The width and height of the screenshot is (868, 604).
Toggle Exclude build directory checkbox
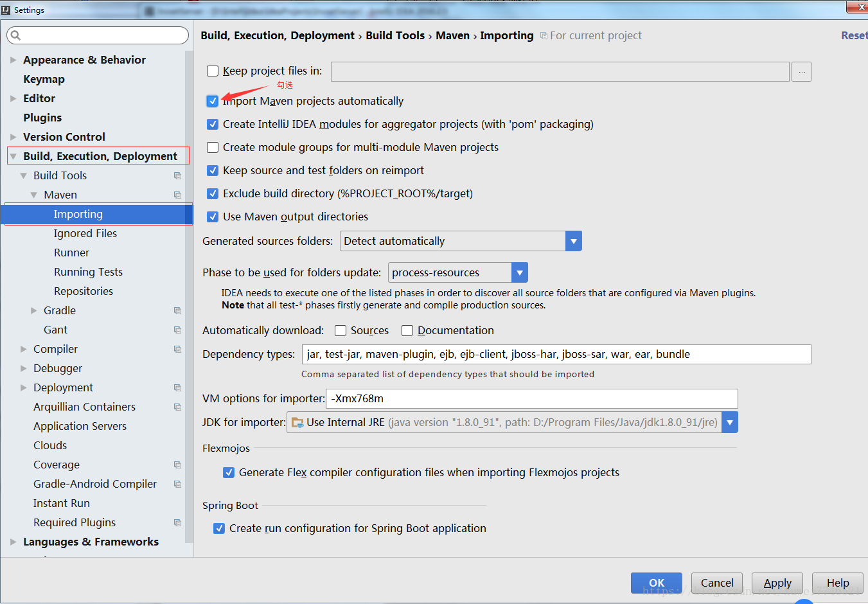[x=213, y=193]
